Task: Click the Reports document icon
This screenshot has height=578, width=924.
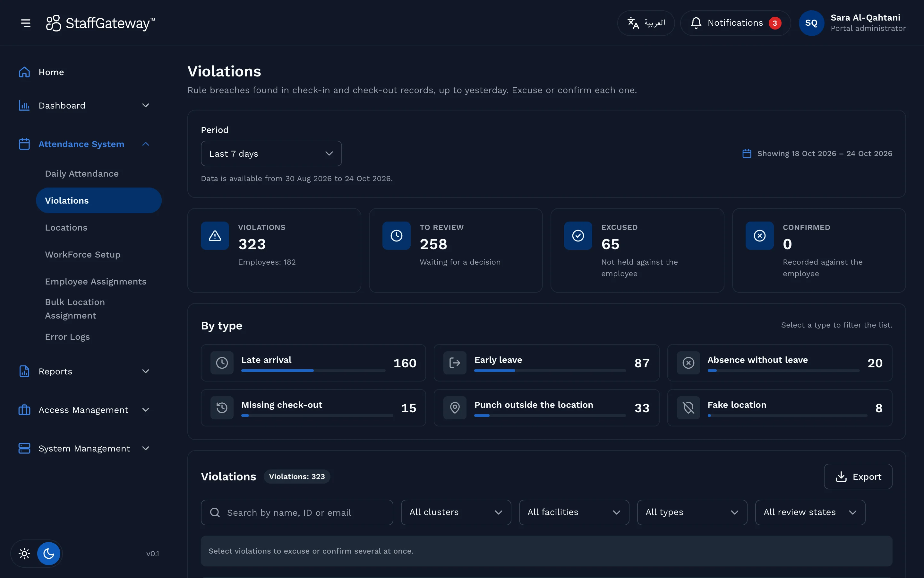Action: point(24,371)
